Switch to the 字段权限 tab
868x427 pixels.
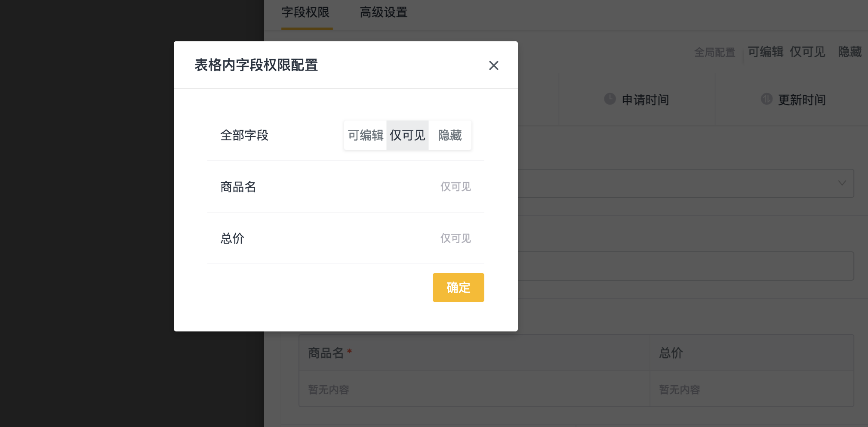306,12
